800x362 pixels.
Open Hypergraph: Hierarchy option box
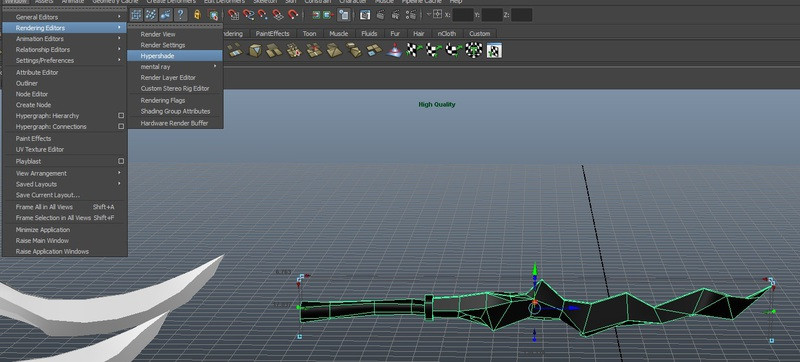(121, 116)
